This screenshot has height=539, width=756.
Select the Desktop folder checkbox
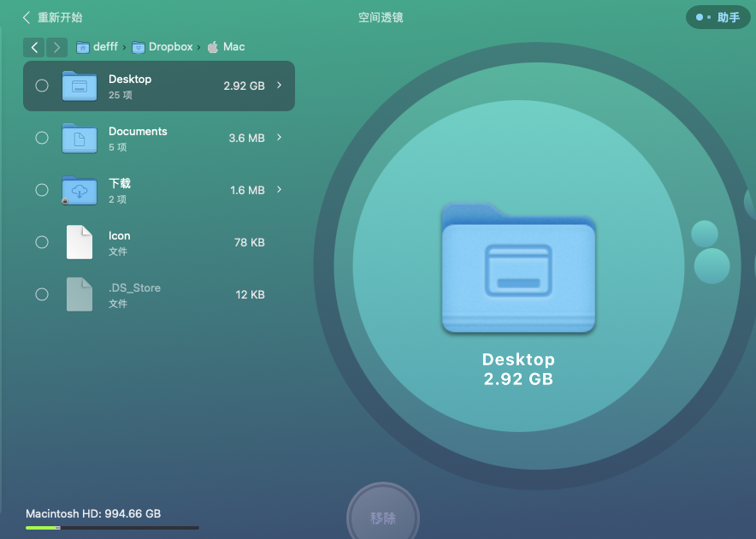pos(42,86)
